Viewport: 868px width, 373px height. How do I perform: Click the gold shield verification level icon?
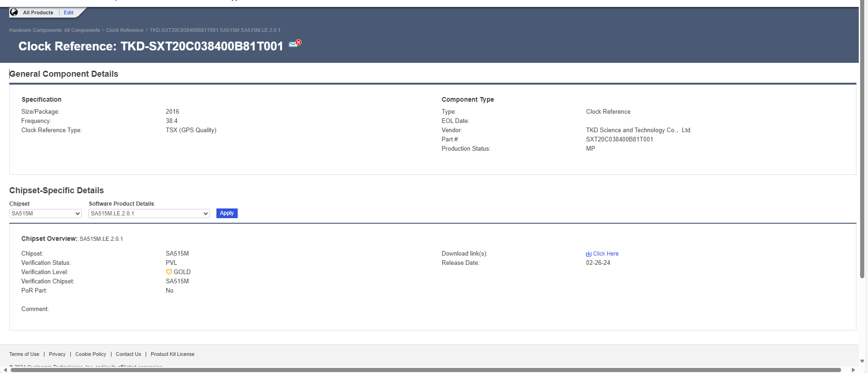click(x=169, y=272)
